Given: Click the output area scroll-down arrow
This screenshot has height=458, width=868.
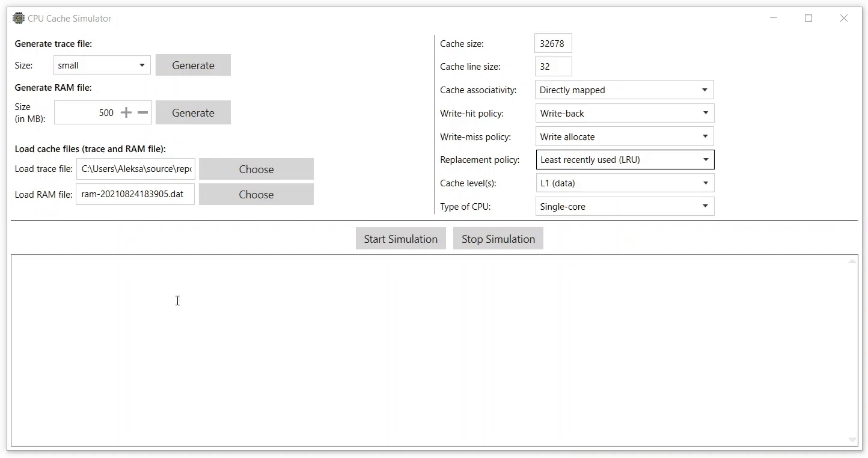Looking at the screenshot, I should tap(852, 440).
